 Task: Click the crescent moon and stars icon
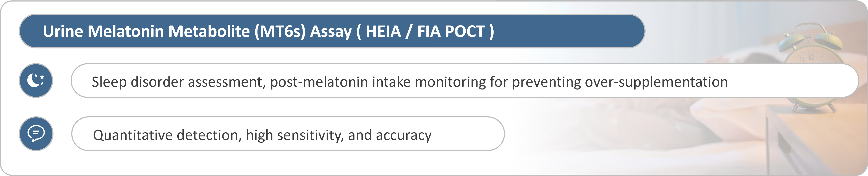36,80
